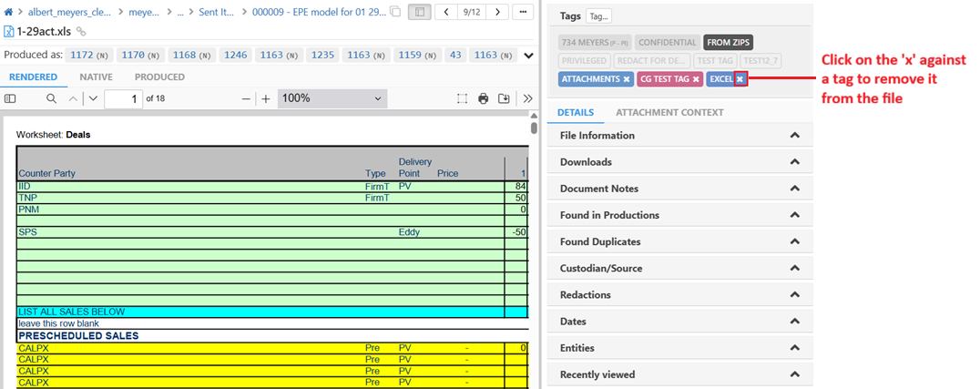Viewport: 980px width, 389px height.
Task: Collapse the Document Notes section
Action: click(x=794, y=189)
